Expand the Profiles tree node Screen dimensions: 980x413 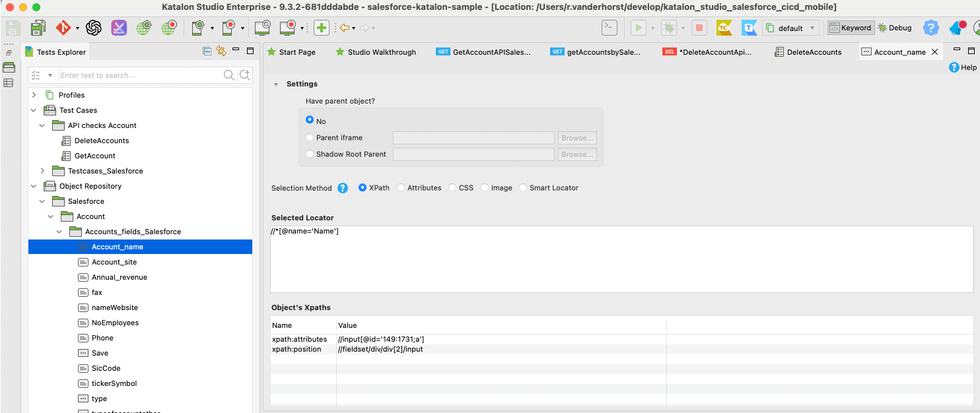point(34,95)
